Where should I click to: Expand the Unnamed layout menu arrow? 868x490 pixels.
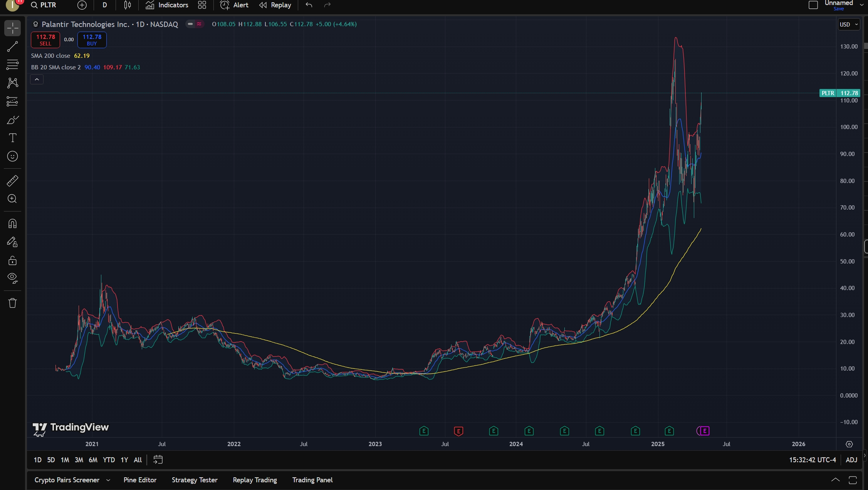(862, 5)
